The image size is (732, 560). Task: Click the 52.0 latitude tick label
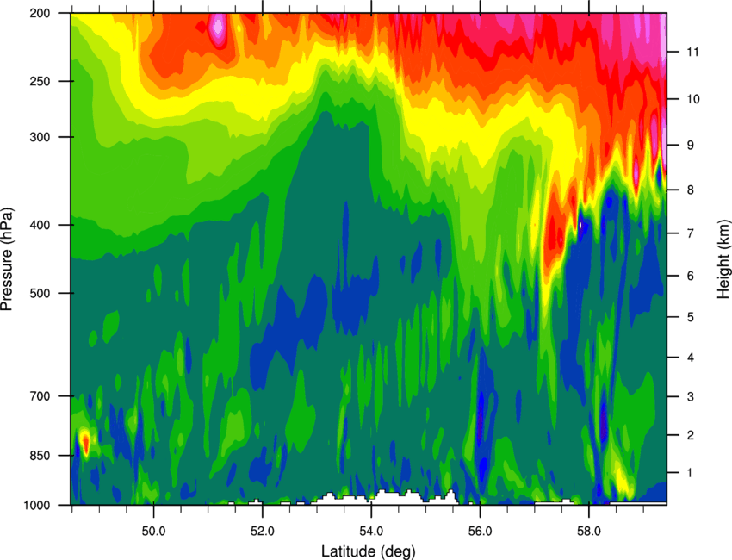263,532
